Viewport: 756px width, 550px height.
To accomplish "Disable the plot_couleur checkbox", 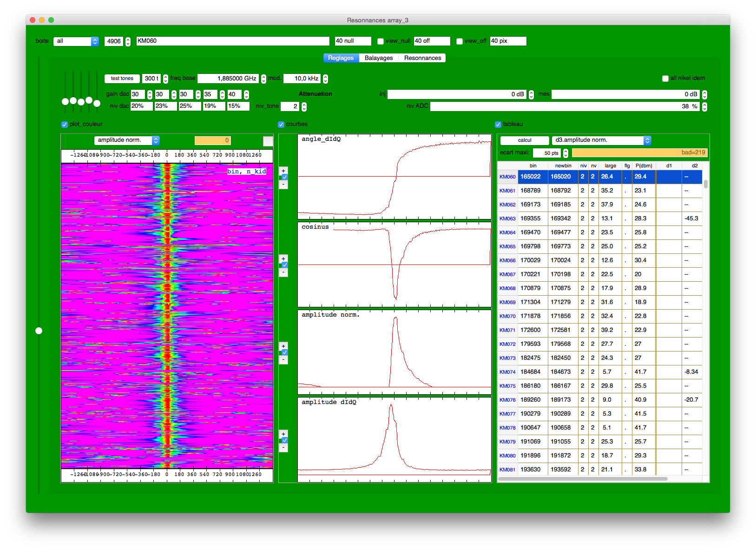I will point(65,125).
